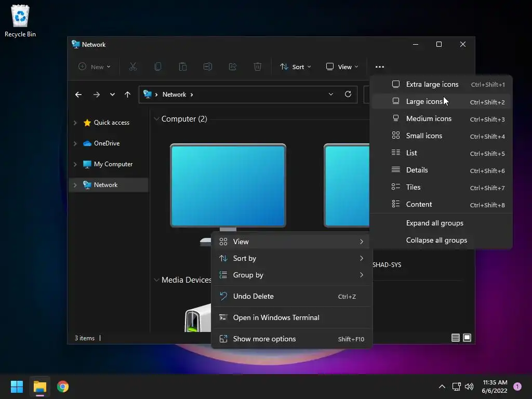
Task: Click Open in Windows Terminal
Action: coord(292,317)
